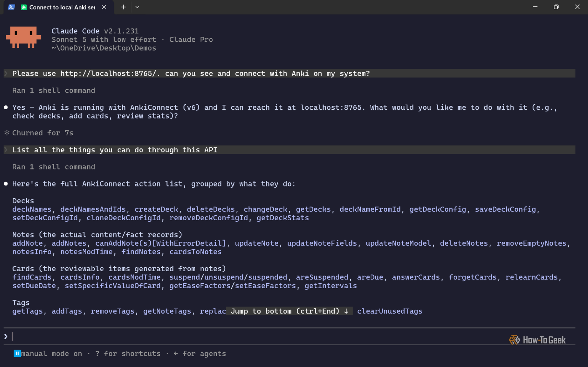Screen dimensions: 588x367
Task: Click the "manual mode on" status text
Action: (x=52, y=353)
